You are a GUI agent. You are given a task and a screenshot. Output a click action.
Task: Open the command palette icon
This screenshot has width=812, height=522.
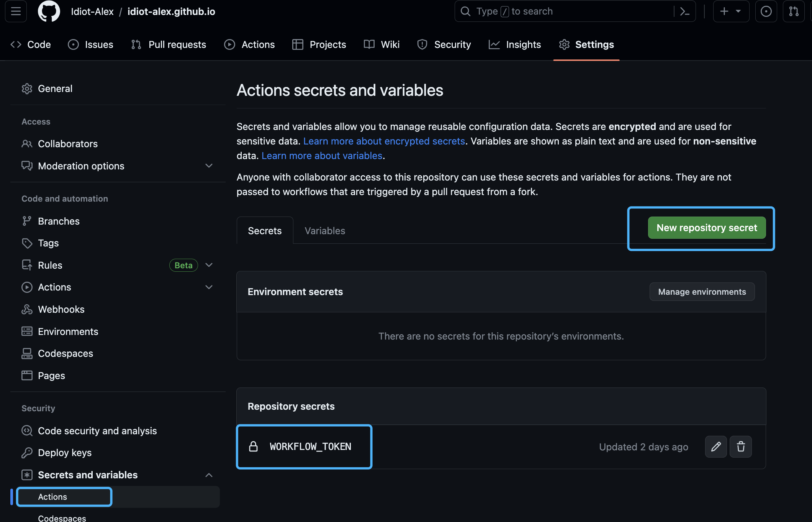[x=684, y=11]
